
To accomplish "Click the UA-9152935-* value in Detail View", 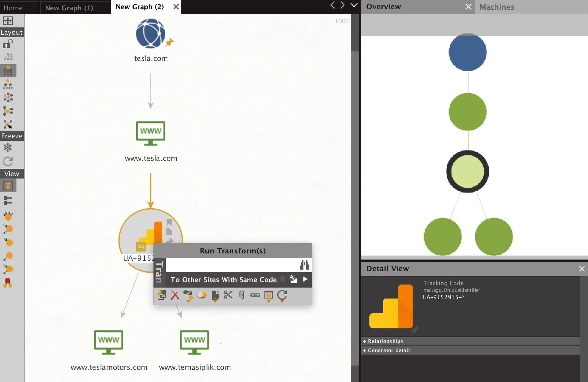I will click(x=444, y=297).
